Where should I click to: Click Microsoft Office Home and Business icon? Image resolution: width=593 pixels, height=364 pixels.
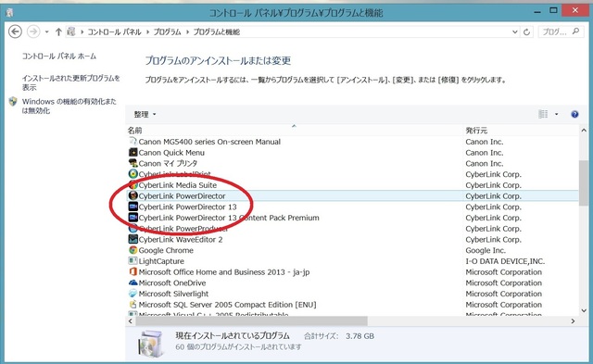(x=132, y=271)
